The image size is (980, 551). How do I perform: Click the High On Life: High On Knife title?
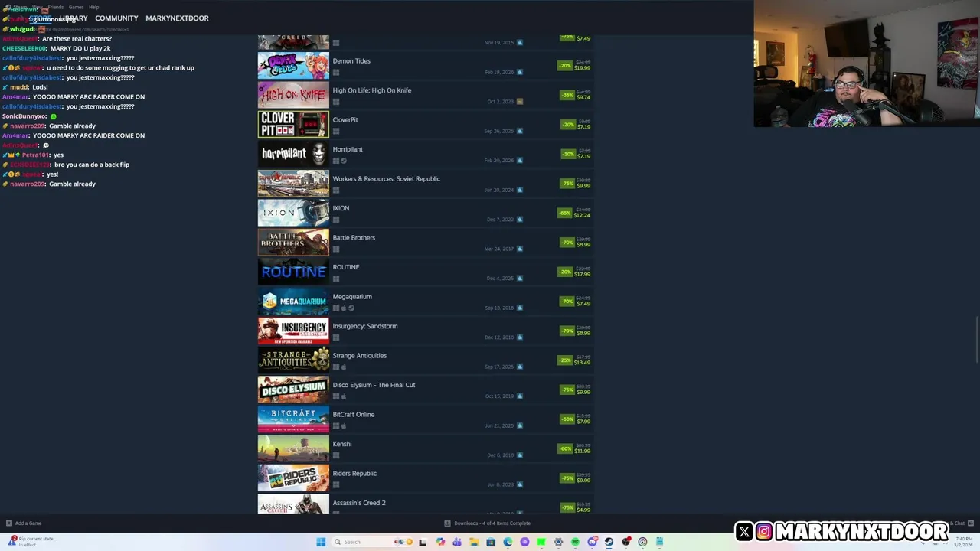click(x=372, y=90)
